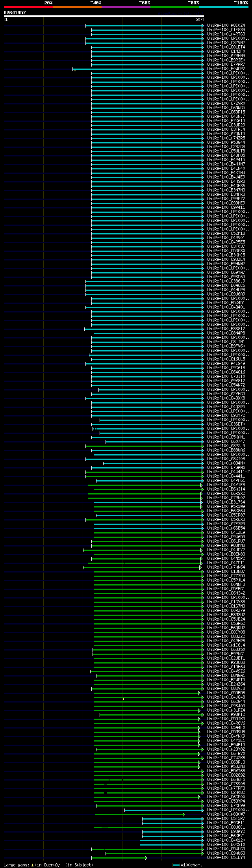Screen dimensions: 252x868
Task: Open hit UniRef100_Q7ZVR0
Action: (226, 104)
